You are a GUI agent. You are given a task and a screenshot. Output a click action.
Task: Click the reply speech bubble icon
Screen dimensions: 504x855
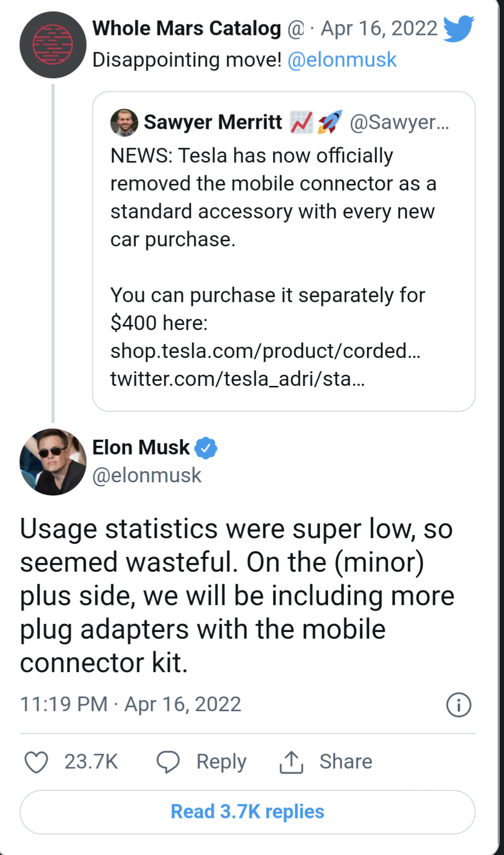coord(168,762)
